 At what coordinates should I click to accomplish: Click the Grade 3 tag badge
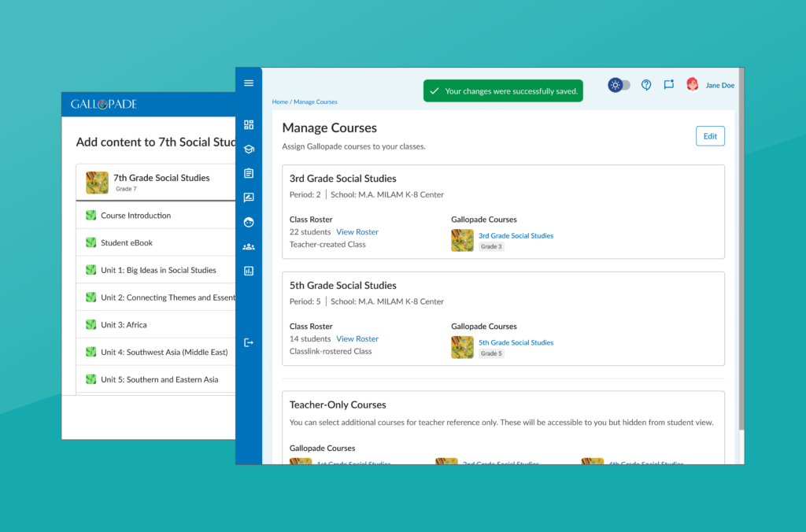[x=491, y=247]
